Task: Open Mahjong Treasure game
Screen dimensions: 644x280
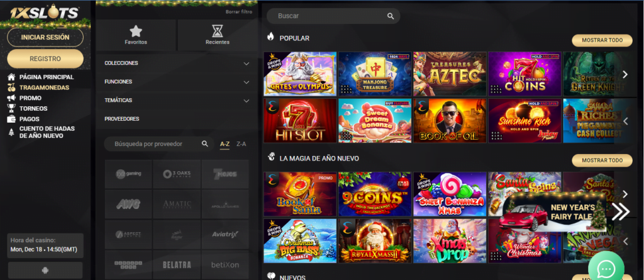Action: click(375, 74)
